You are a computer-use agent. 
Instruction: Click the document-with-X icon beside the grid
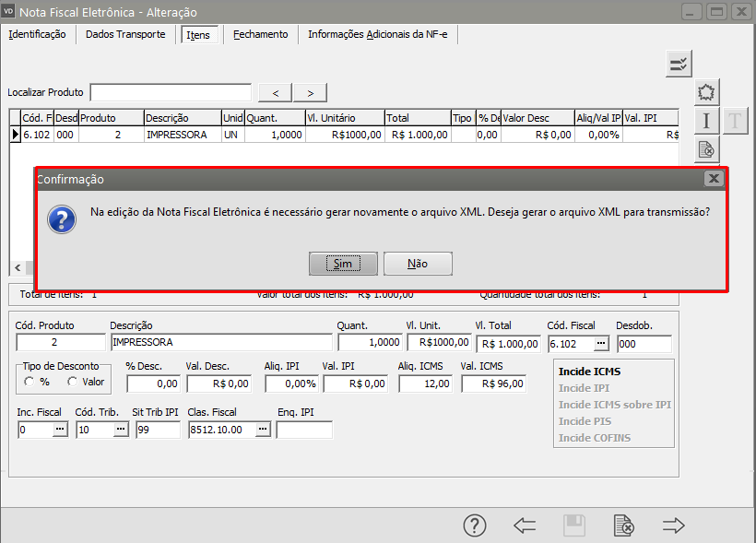click(706, 149)
